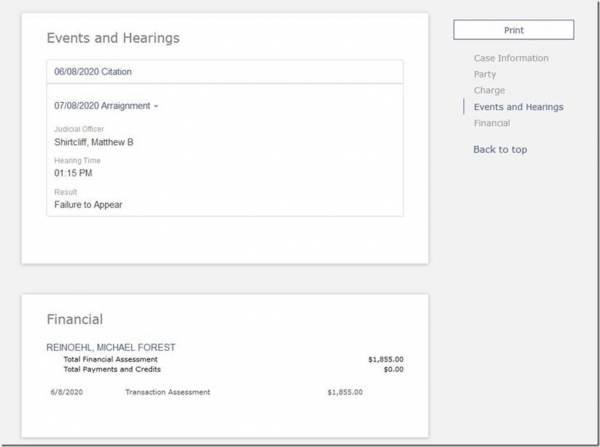600x447 pixels.
Task: Expand the Transaction Assessment row
Action: pyautogui.click(x=167, y=392)
